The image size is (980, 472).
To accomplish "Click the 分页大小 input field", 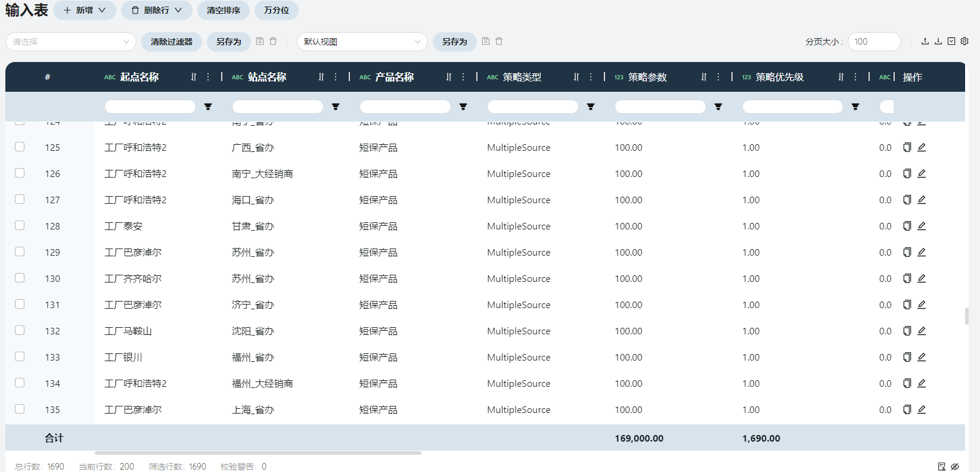I will point(874,42).
